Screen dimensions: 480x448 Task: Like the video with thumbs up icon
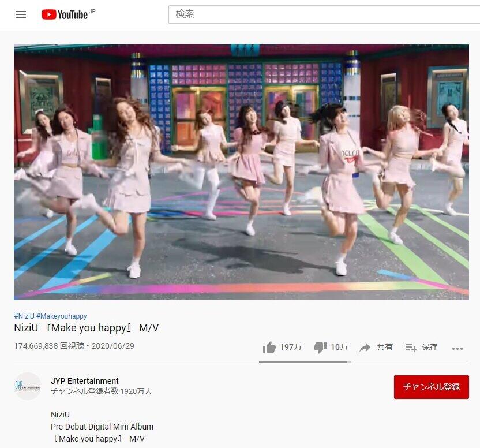pyautogui.click(x=269, y=347)
